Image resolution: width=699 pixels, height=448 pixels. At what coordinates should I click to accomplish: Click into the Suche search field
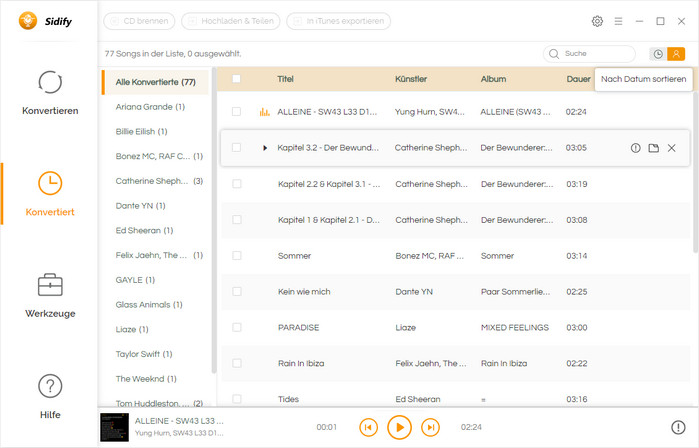(x=589, y=54)
